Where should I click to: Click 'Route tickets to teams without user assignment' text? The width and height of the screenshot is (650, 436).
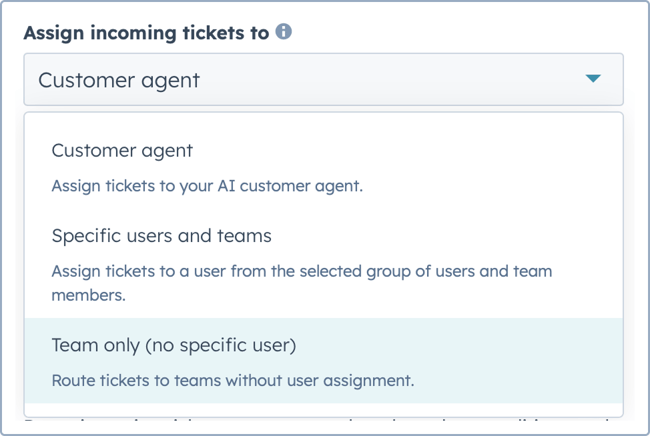[x=233, y=380]
